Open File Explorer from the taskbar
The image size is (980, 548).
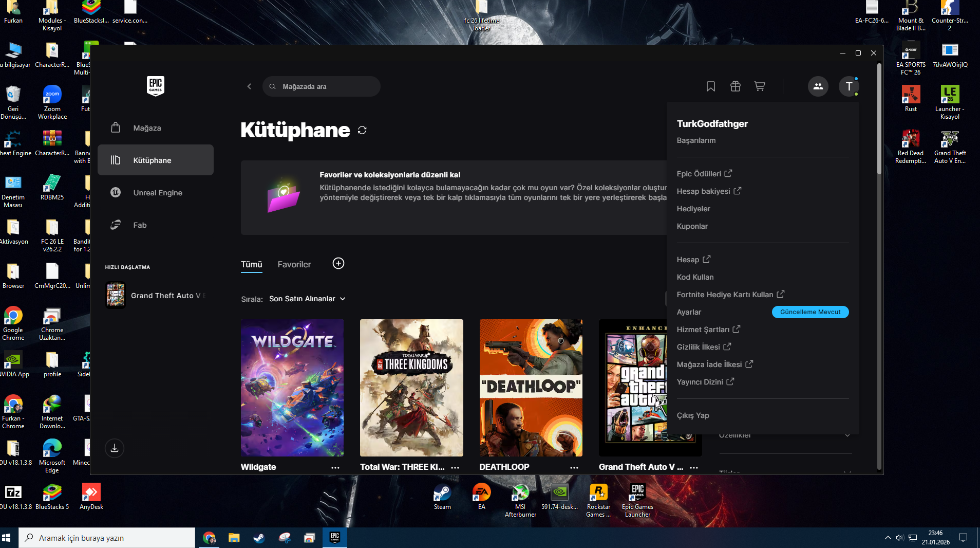234,538
